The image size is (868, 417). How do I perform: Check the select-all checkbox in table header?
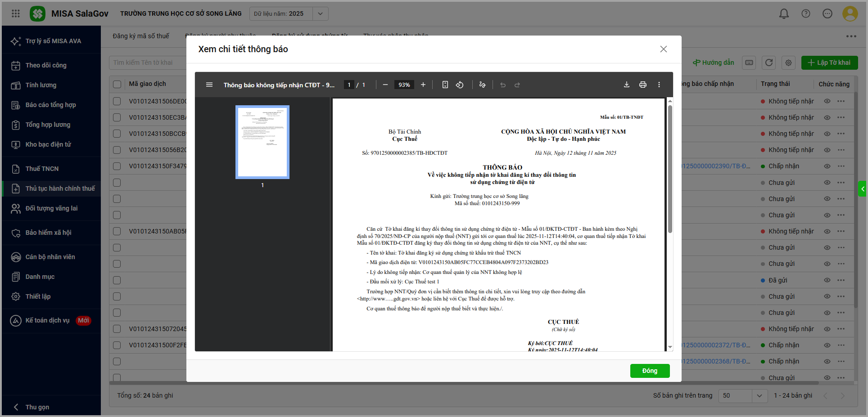pyautogui.click(x=117, y=84)
